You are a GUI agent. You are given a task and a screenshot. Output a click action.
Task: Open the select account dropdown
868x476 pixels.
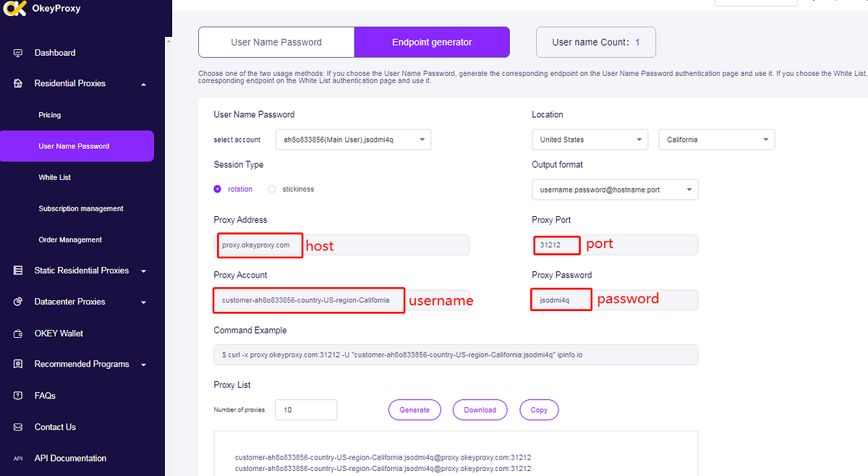pos(353,139)
